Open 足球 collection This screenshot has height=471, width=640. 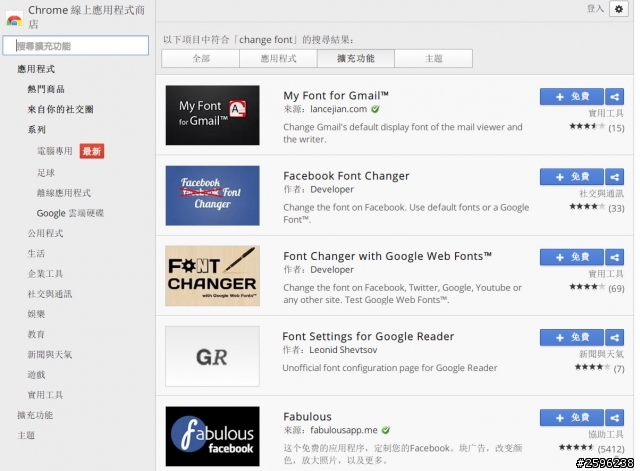46,173
